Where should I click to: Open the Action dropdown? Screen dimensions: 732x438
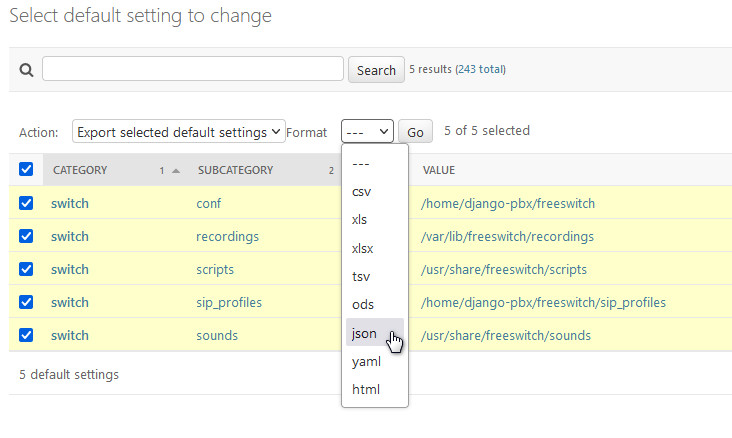point(178,132)
